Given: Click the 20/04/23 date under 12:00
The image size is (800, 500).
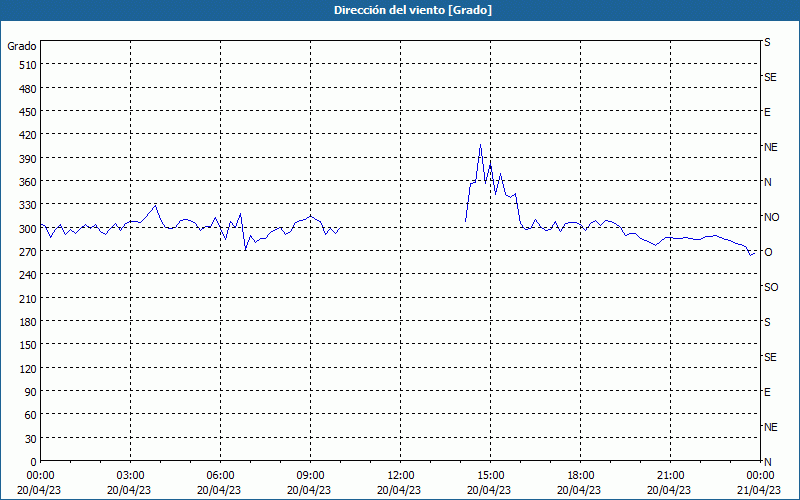Looking at the screenshot, I should 399,490.
